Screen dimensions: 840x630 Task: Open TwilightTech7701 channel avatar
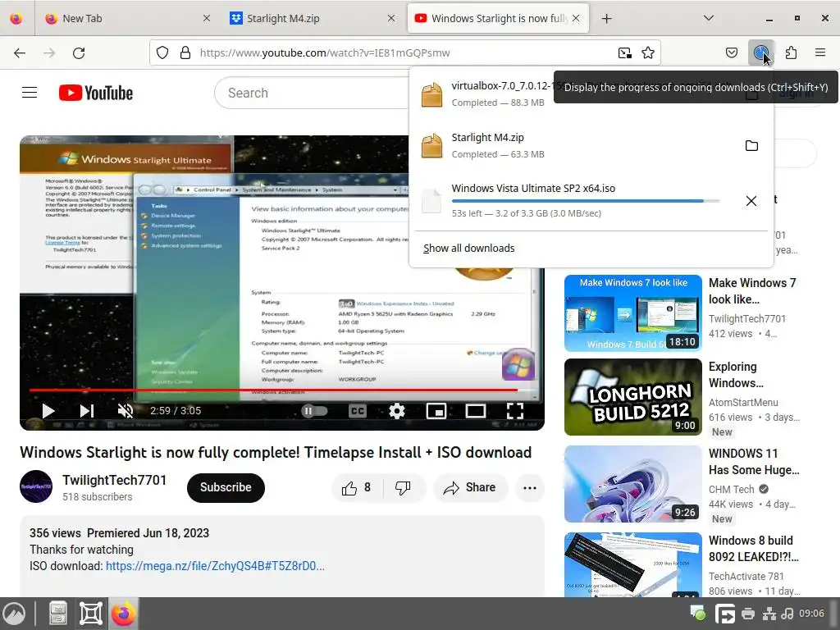pos(36,486)
